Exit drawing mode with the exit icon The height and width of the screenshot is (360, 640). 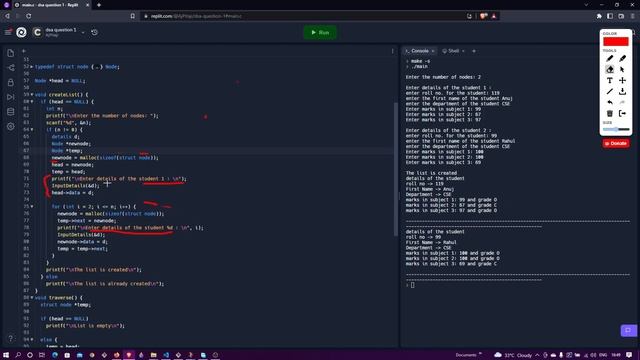point(622,113)
